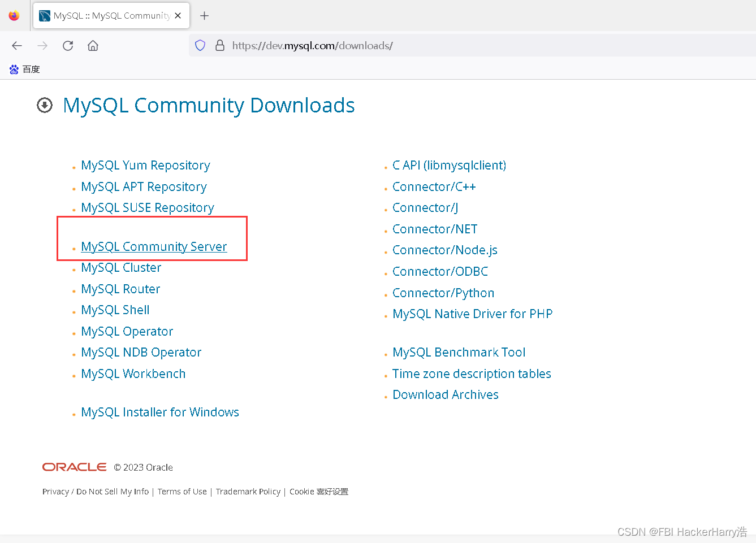The width and height of the screenshot is (756, 543).
Task: Click the Firefox logo icon
Action: [x=14, y=16]
